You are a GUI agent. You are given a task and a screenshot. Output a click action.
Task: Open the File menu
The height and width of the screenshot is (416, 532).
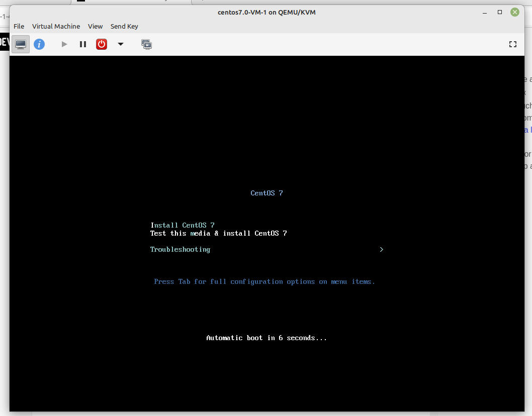pos(19,27)
